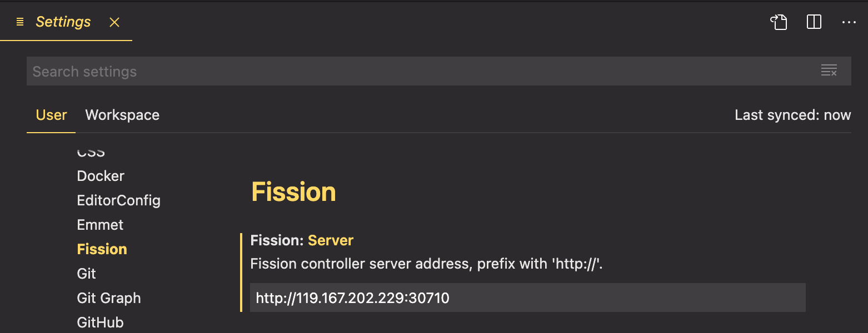This screenshot has width=868, height=333.
Task: Jump to Git settings section
Action: pos(86,274)
